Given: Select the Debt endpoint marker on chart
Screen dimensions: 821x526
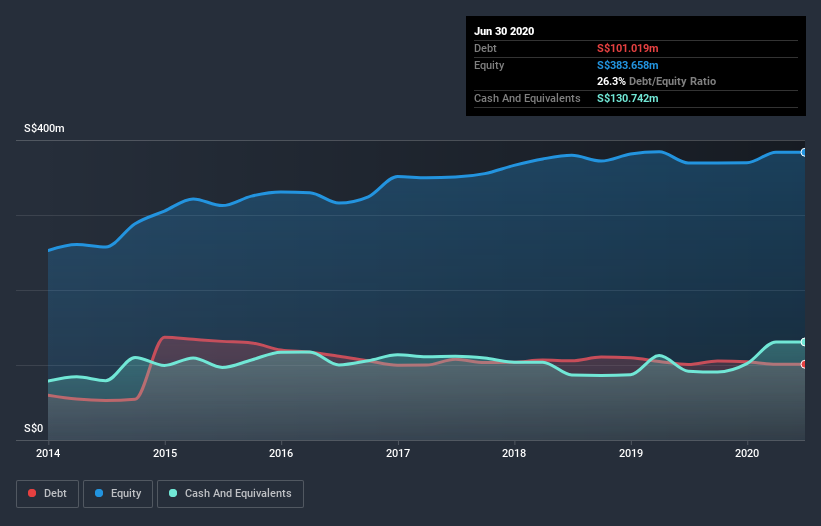Looking at the screenshot, I should point(804,364).
